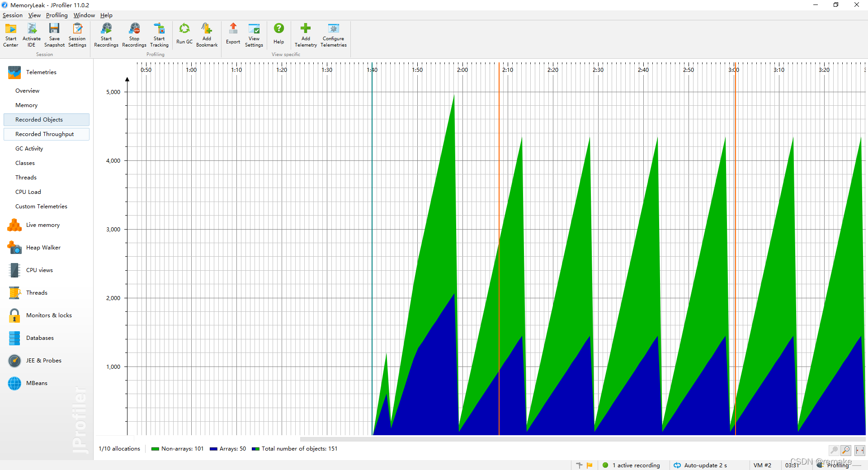Click the scale-to-fit window button

pos(860,450)
